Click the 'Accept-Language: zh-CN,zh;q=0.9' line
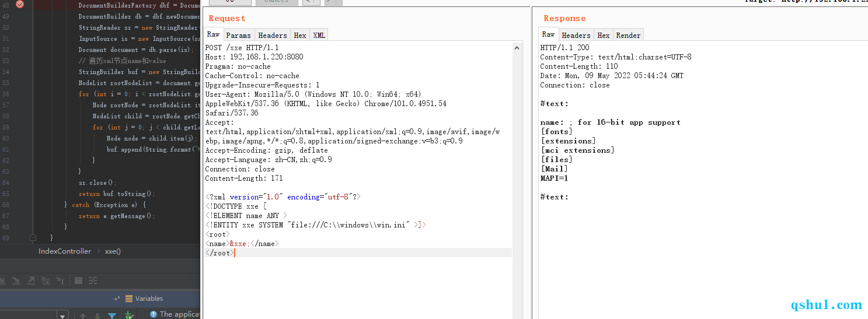 click(269, 160)
